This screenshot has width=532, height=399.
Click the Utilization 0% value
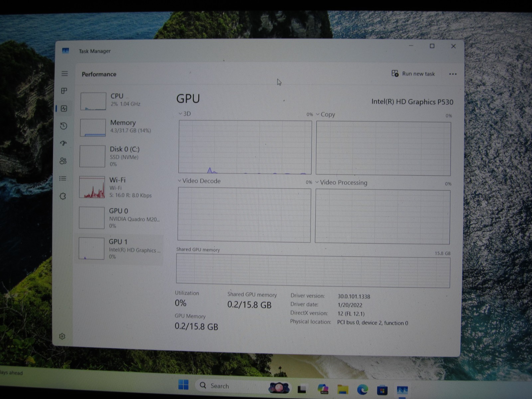(181, 303)
